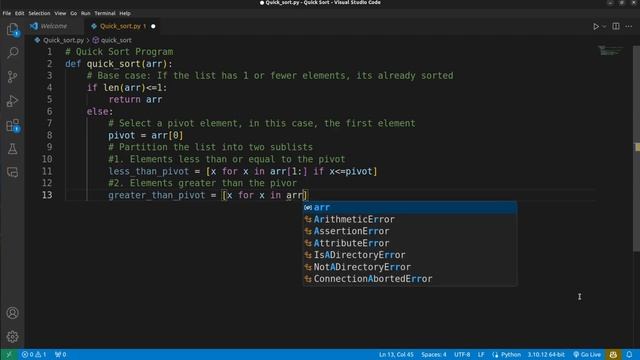Click the def quick_sort(arr): line
Image resolution: width=640 pixels, height=360 pixels.
pyautogui.click(x=119, y=64)
